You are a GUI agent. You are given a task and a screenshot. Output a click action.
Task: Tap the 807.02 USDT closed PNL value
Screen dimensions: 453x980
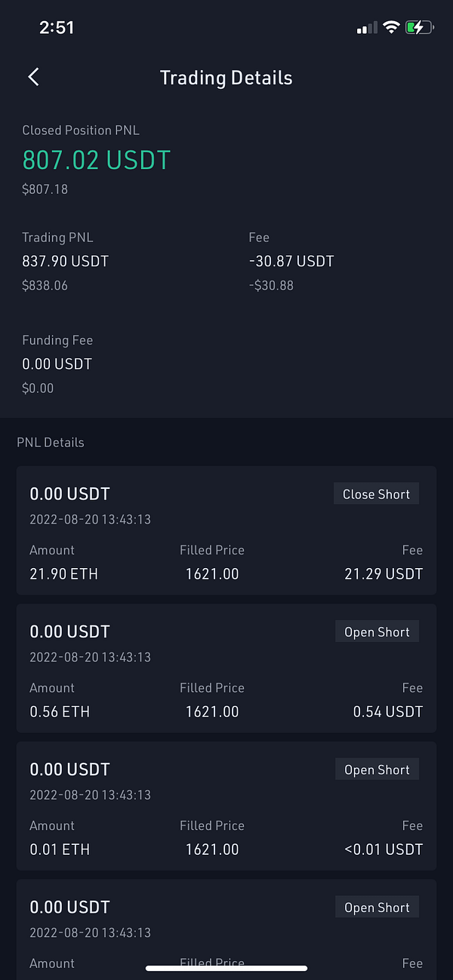[x=97, y=160]
